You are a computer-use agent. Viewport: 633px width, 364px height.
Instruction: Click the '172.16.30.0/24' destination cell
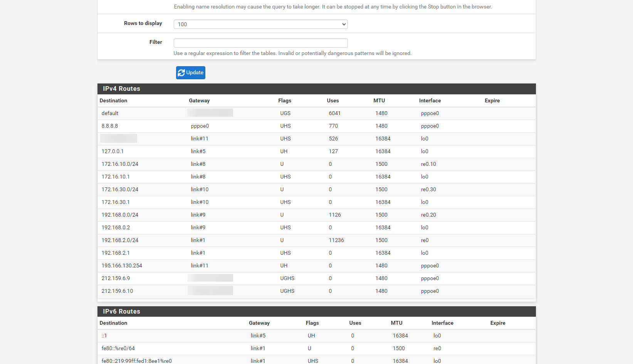120,190
